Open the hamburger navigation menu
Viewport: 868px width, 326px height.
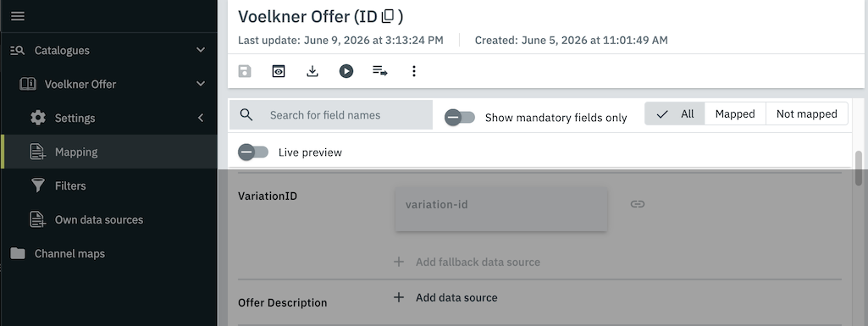point(18,16)
